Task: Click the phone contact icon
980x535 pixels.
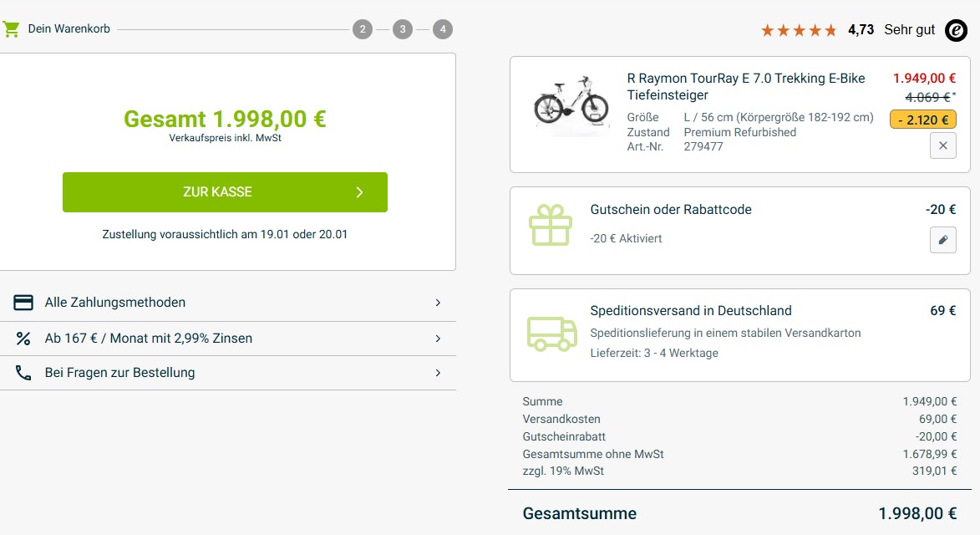Action: [23, 373]
